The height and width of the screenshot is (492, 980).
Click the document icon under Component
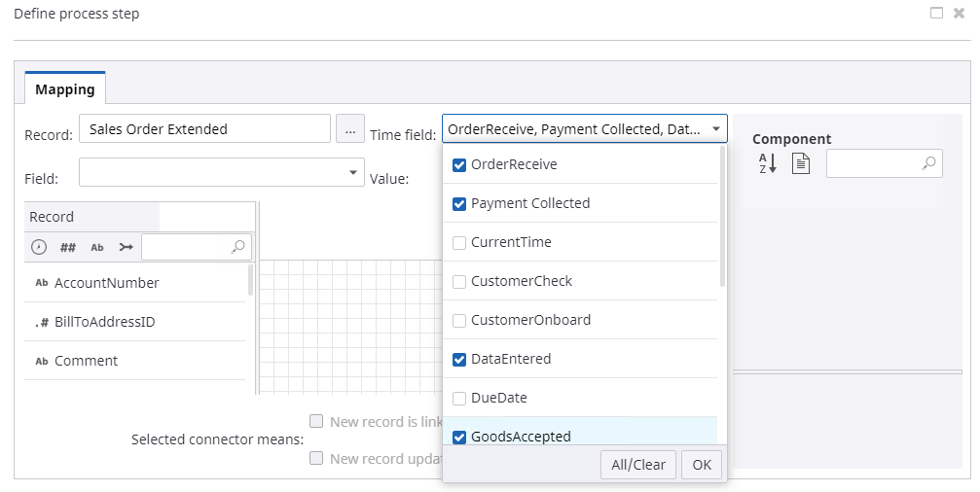click(x=800, y=163)
